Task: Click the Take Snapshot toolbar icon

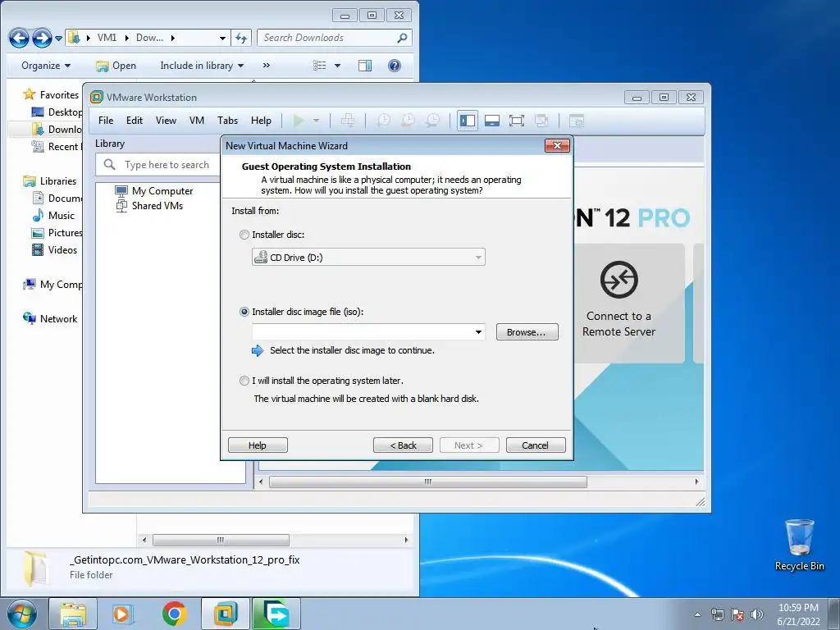Action: click(x=384, y=121)
